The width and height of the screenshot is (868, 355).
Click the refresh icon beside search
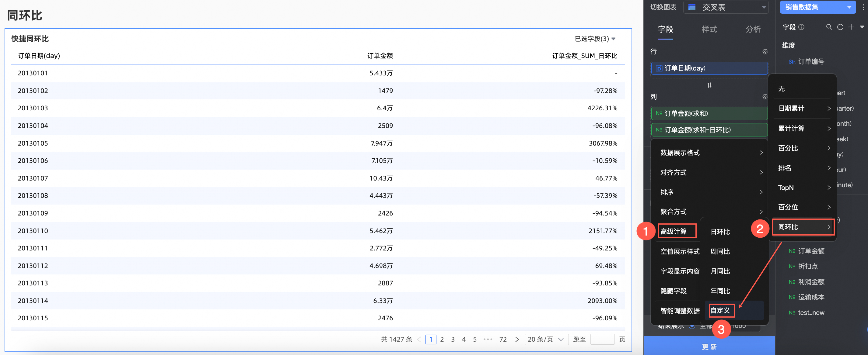click(x=840, y=27)
